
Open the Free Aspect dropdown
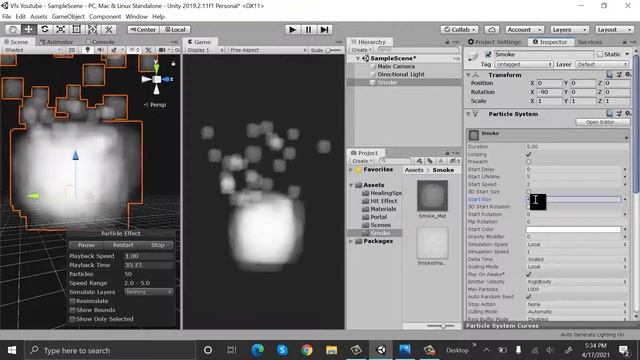268,50
